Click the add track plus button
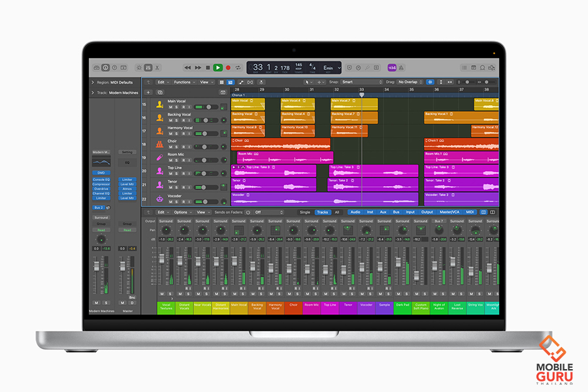 [148, 92]
